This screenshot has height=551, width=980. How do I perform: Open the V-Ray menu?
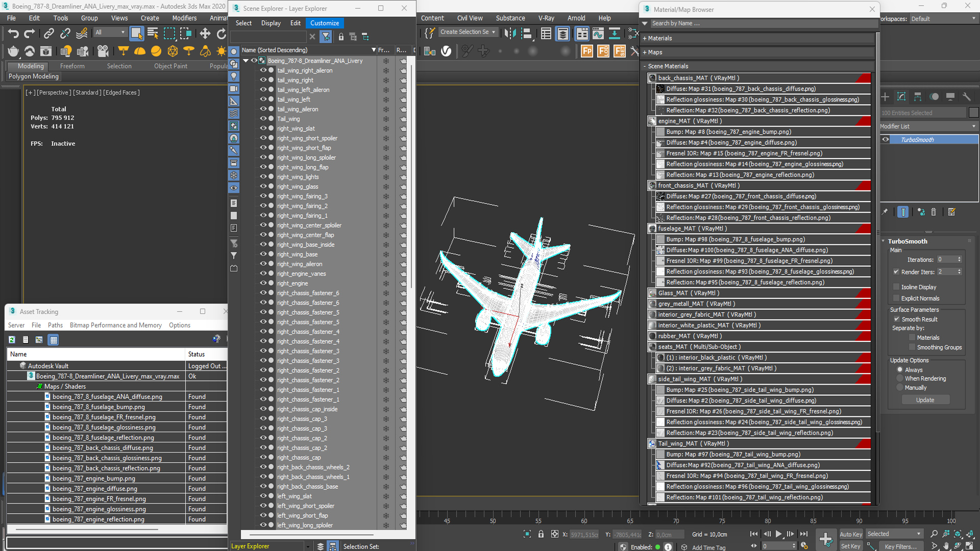click(546, 18)
